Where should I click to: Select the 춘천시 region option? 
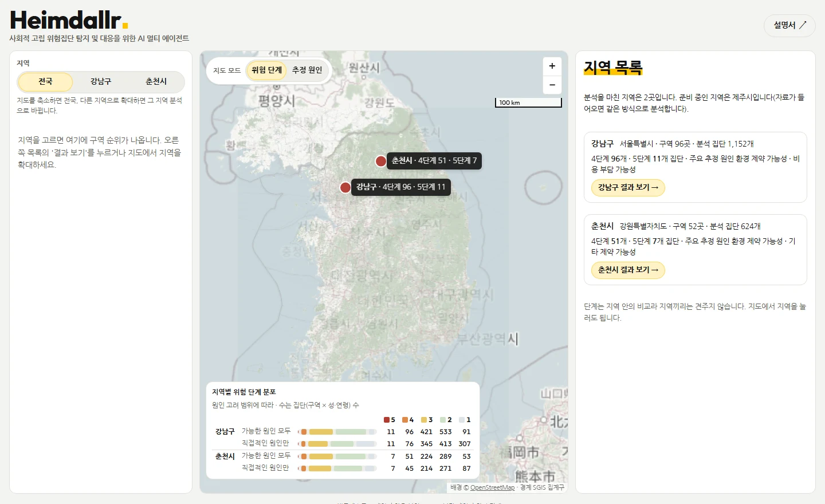click(156, 82)
